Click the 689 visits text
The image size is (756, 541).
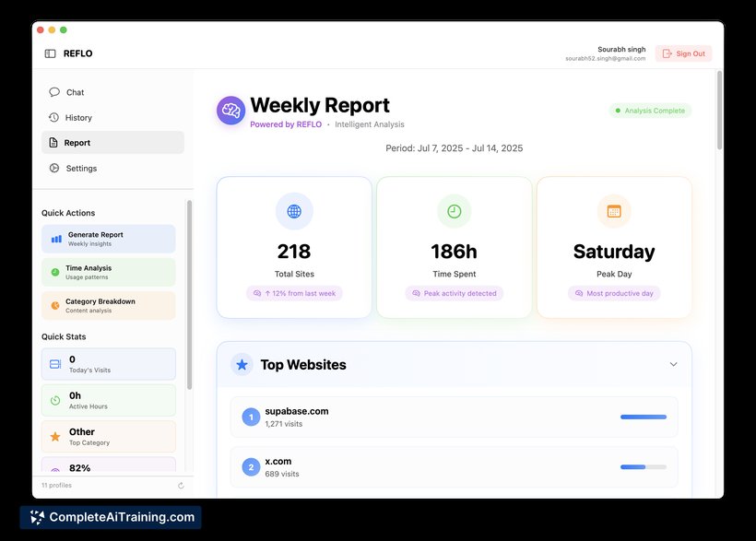tap(281, 474)
